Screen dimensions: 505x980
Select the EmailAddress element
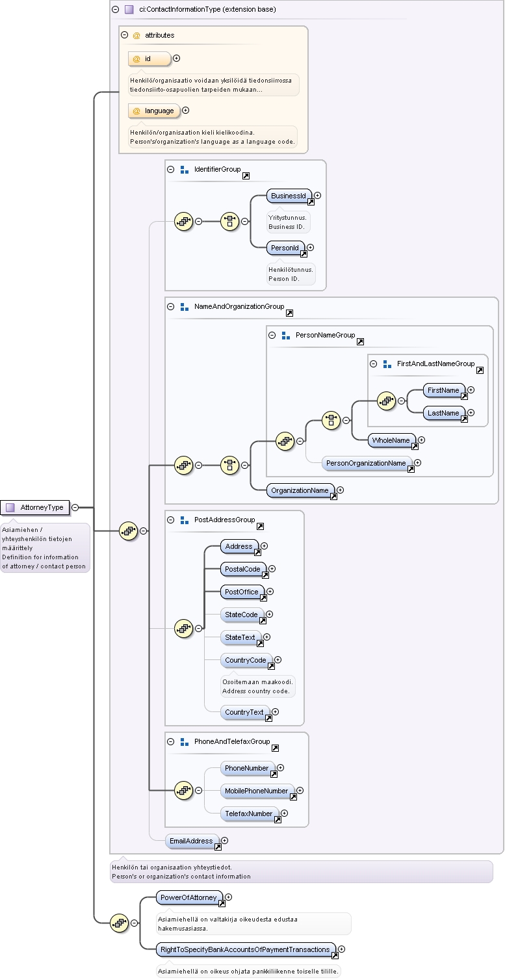coord(192,841)
